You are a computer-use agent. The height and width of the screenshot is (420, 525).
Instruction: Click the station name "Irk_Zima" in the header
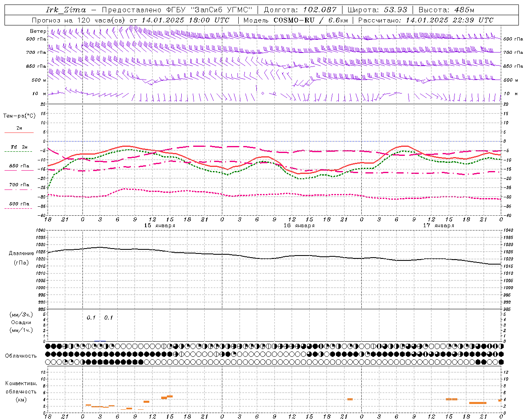(66, 10)
